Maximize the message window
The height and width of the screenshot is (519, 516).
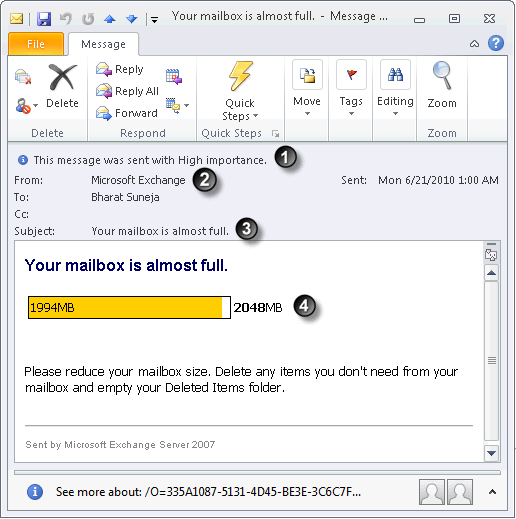[454, 19]
